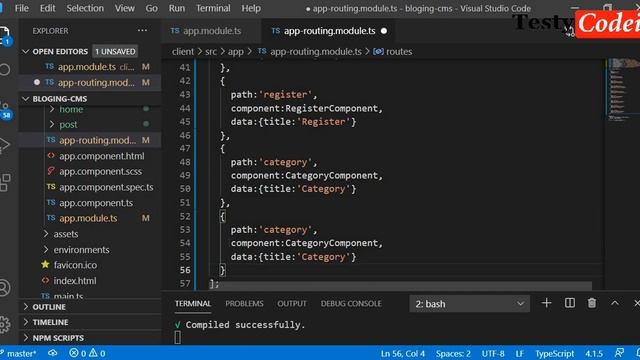This screenshot has height=360, width=640.
Task: Click the errors and warnings status indicator
Action: pyautogui.click(x=87, y=353)
